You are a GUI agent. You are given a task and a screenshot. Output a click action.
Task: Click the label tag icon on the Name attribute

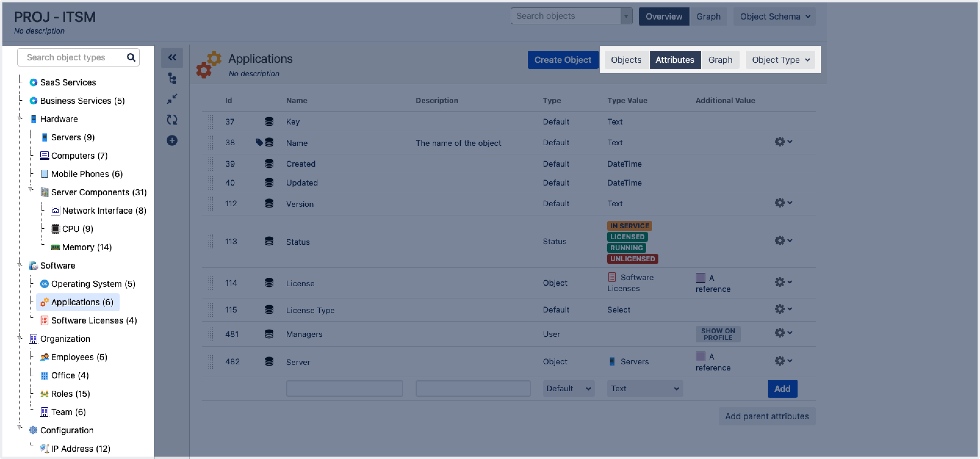tap(259, 142)
